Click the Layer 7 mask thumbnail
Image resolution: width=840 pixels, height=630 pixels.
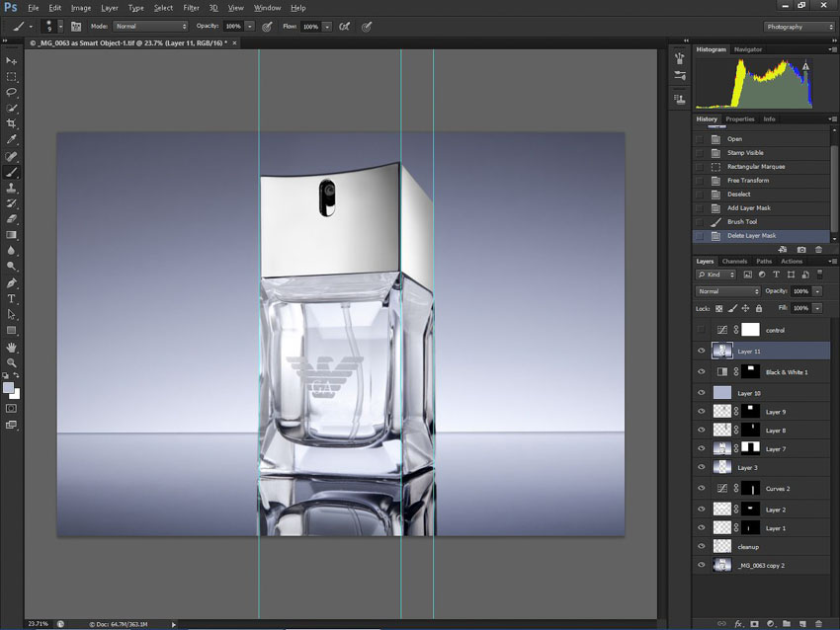(750, 448)
